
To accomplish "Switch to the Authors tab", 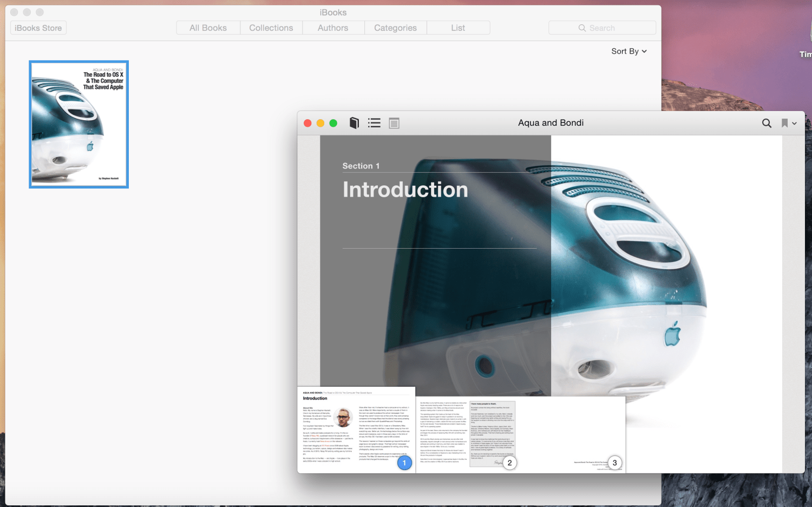I will click(333, 28).
